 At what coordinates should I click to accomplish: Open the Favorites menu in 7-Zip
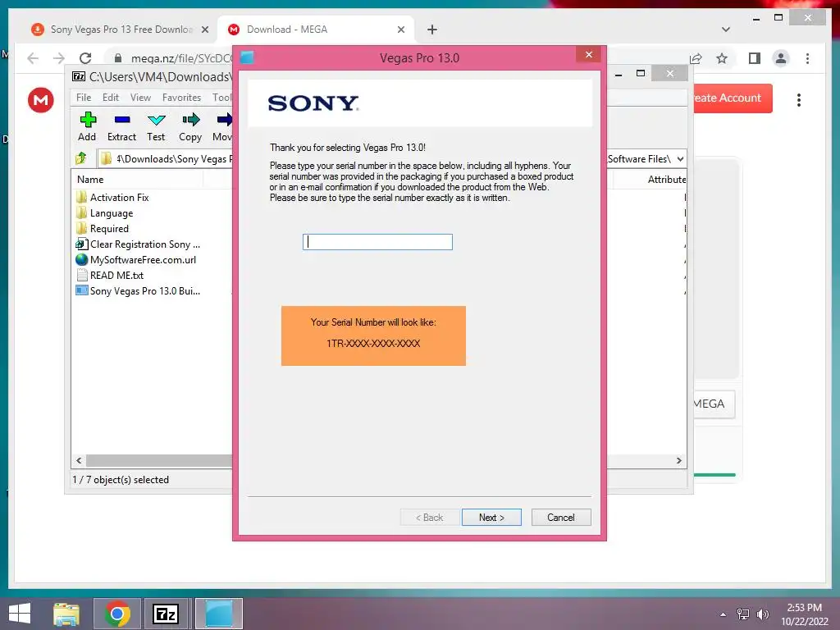point(181,98)
